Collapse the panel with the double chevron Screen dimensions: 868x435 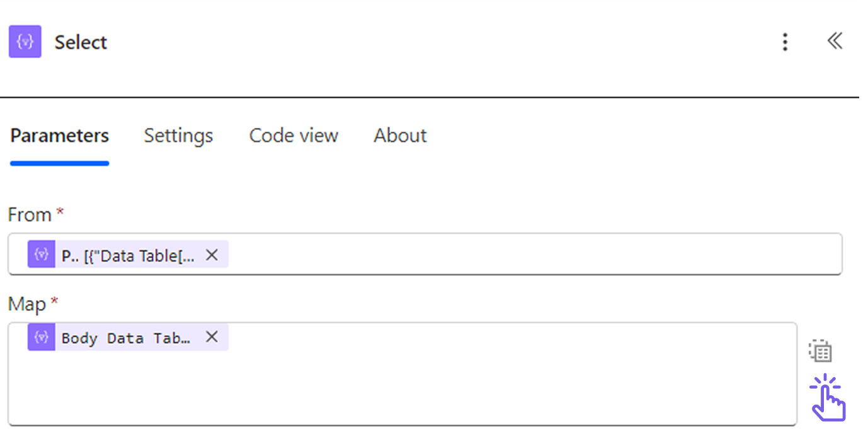tap(835, 42)
